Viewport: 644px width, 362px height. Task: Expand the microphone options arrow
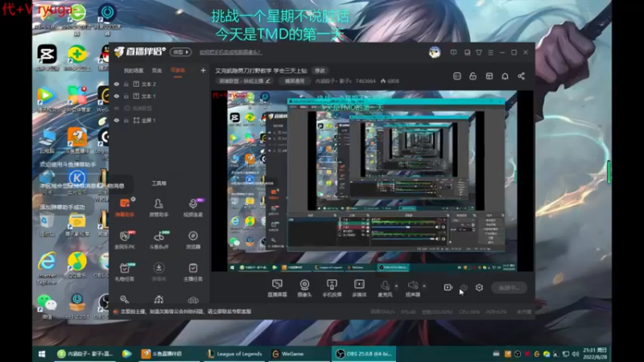(396, 286)
